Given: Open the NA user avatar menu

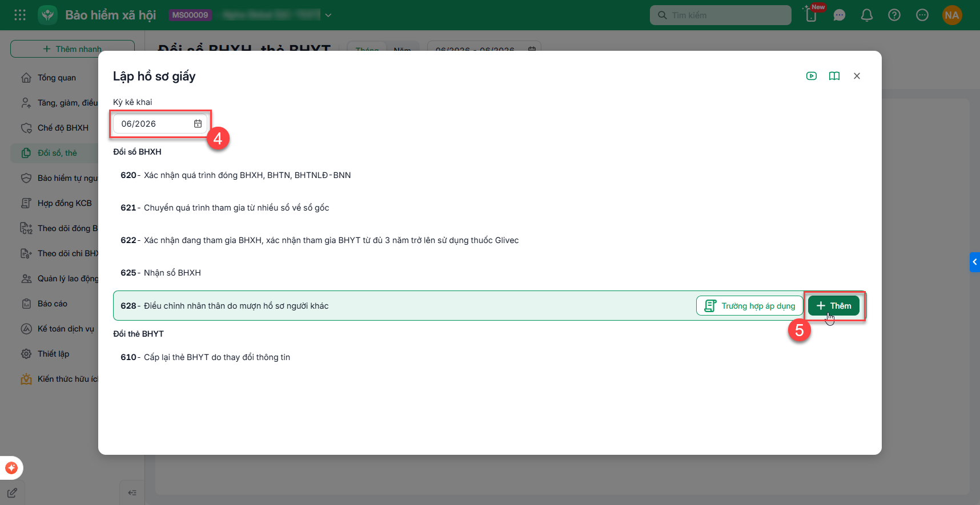Looking at the screenshot, I should click(x=952, y=15).
